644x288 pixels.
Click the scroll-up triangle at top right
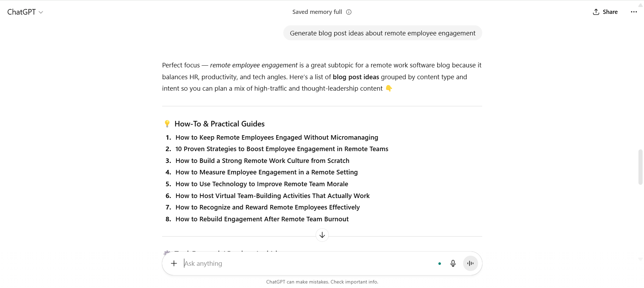pos(640,4)
